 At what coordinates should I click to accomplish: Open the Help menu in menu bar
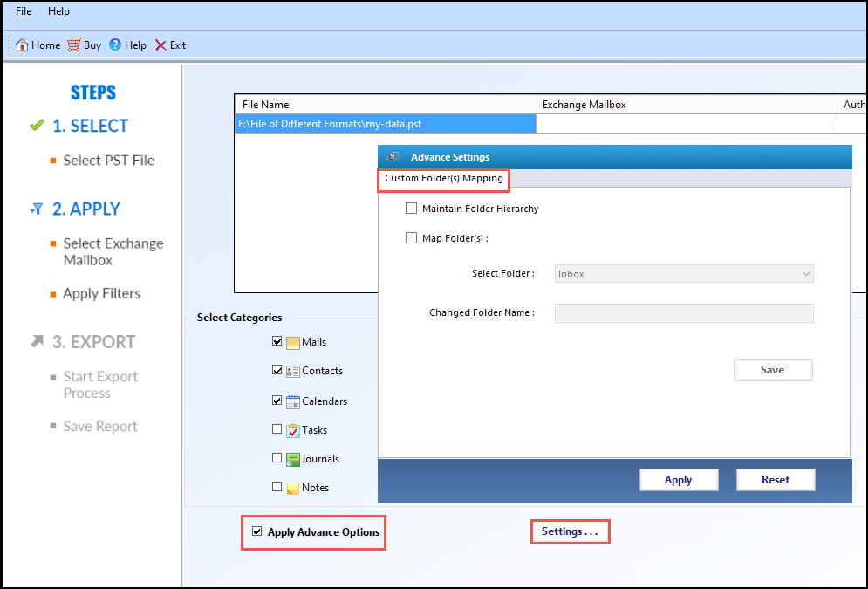click(x=58, y=11)
